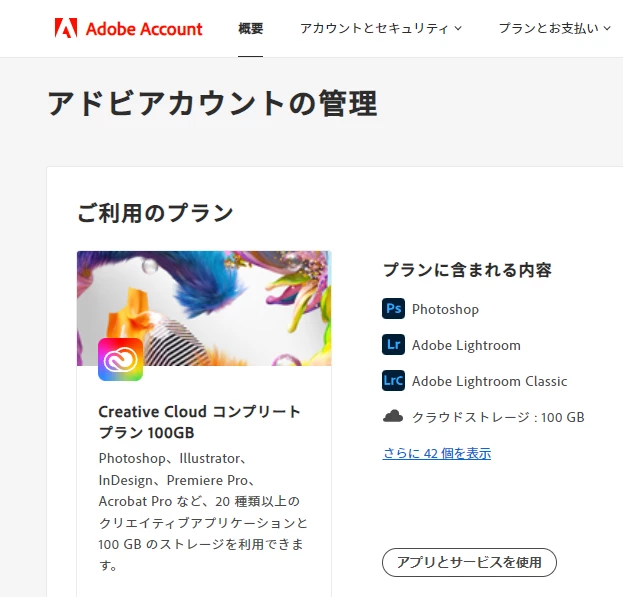The height and width of the screenshot is (597, 623).
Task: Expand the プランとお支払い menu
Action: pyautogui.click(x=554, y=28)
